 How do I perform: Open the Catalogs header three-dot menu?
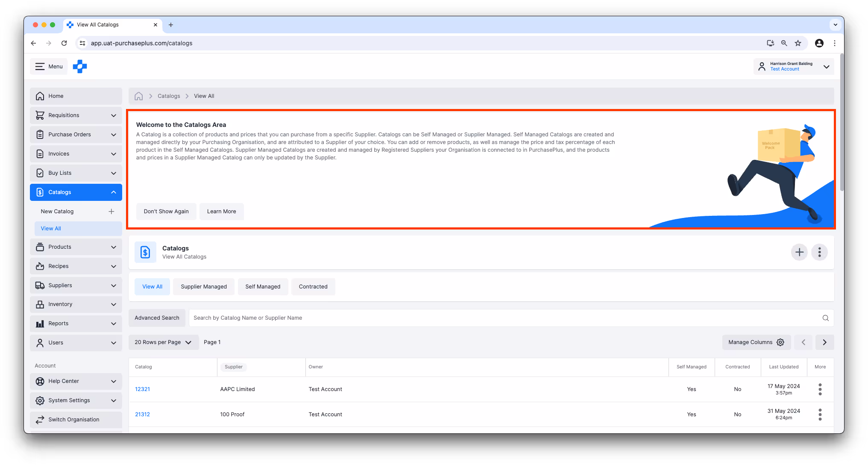(x=819, y=252)
